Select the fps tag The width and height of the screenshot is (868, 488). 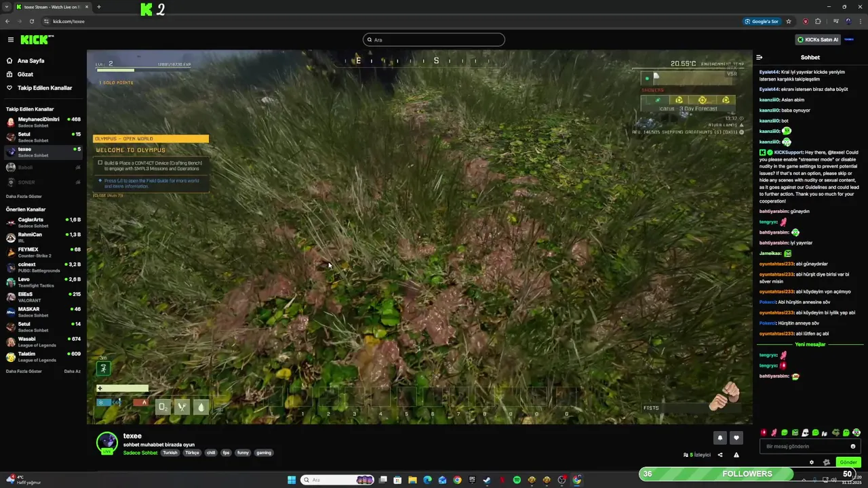click(226, 453)
